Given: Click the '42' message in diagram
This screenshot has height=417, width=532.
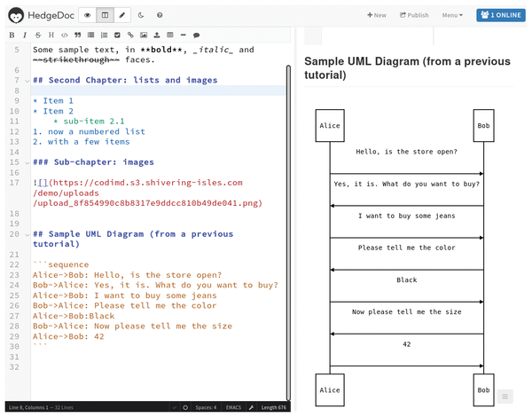Looking at the screenshot, I should (406, 344).
